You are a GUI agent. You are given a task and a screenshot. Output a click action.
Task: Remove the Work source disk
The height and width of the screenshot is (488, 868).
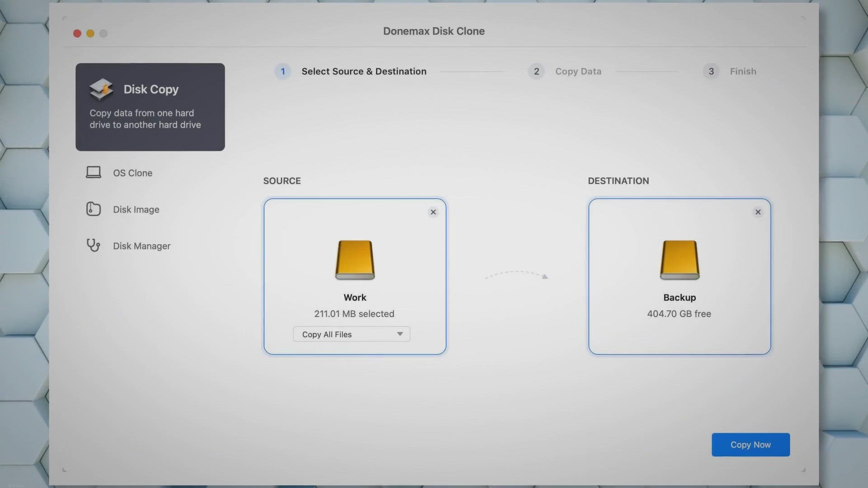pyautogui.click(x=433, y=212)
